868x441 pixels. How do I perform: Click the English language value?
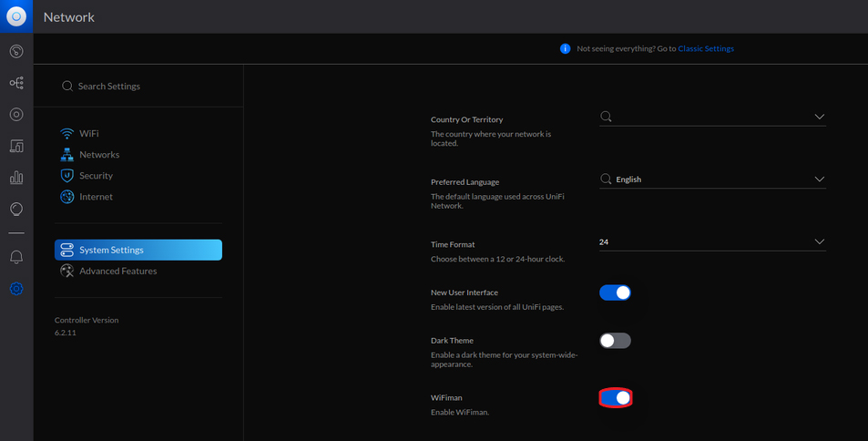(x=628, y=179)
